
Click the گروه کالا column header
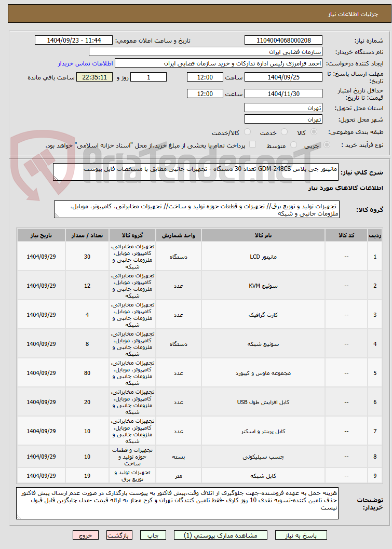click(132, 235)
